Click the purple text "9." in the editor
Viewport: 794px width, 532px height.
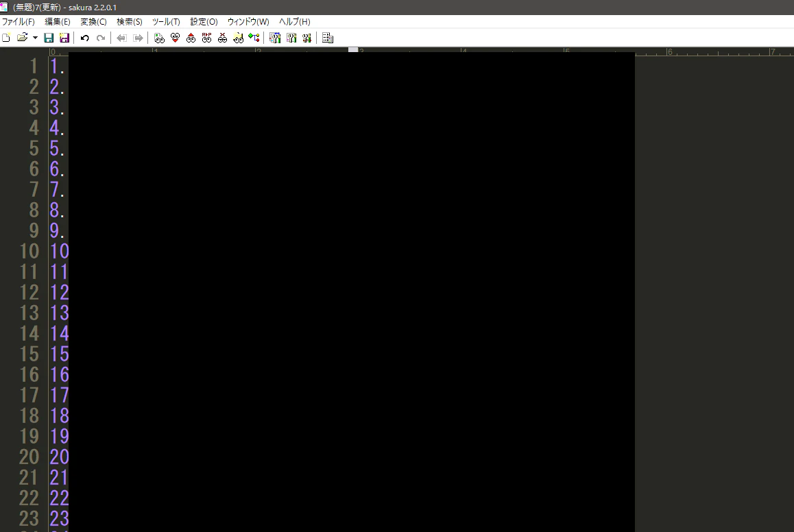coord(57,231)
